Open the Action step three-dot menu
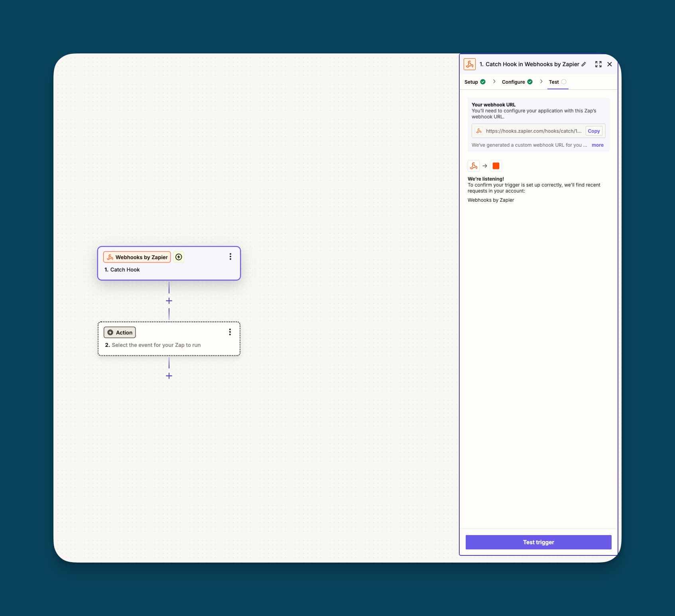This screenshot has width=675, height=616. coord(230,332)
